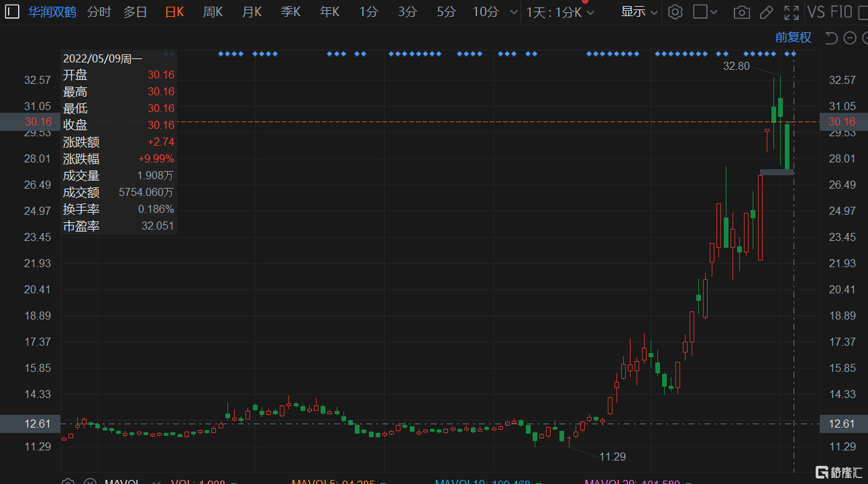
Task: Click the 成交量 1.908万 value
Action: 156,176
